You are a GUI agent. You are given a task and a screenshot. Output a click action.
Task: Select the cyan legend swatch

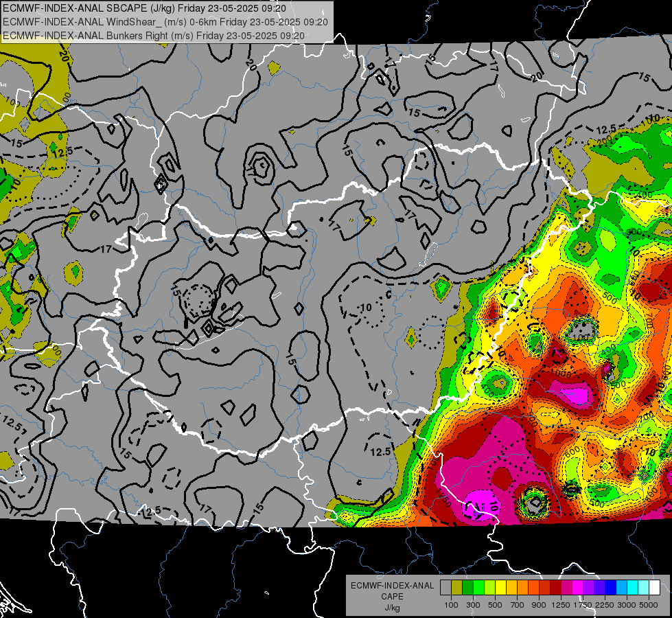pos(633,588)
